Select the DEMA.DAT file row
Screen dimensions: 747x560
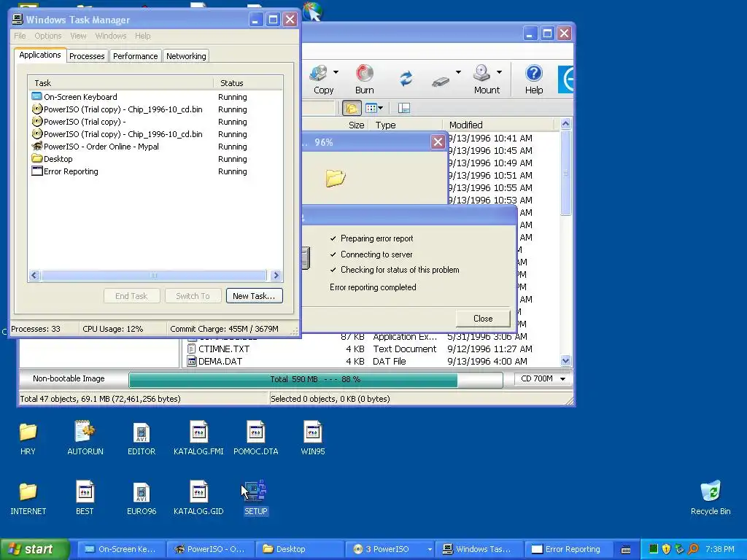371,362
